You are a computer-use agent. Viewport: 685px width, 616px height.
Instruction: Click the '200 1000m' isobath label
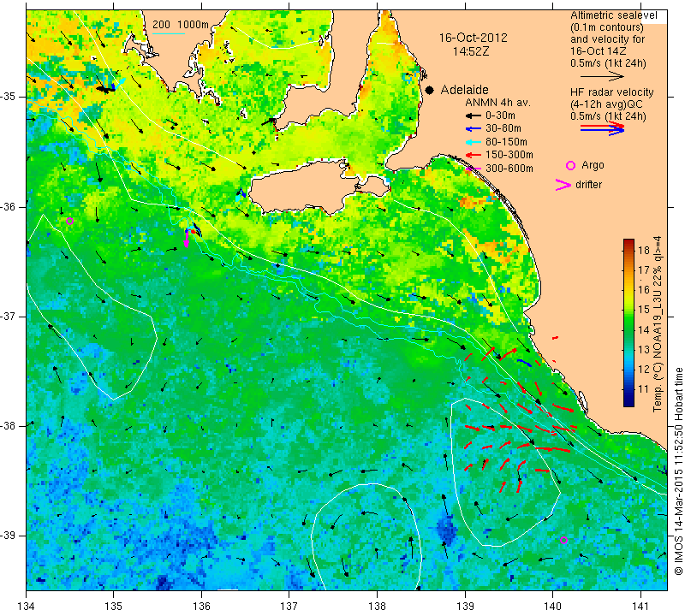click(x=181, y=25)
